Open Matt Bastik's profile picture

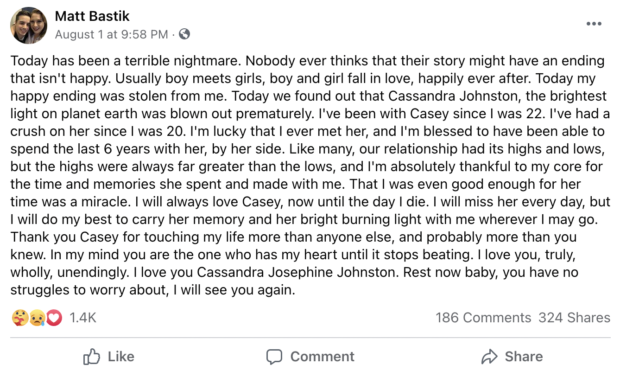[28, 25]
